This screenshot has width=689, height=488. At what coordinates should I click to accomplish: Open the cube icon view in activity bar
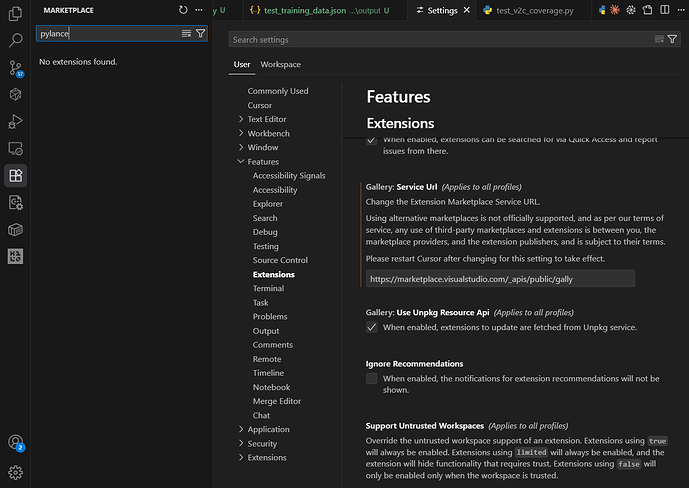(x=15, y=94)
